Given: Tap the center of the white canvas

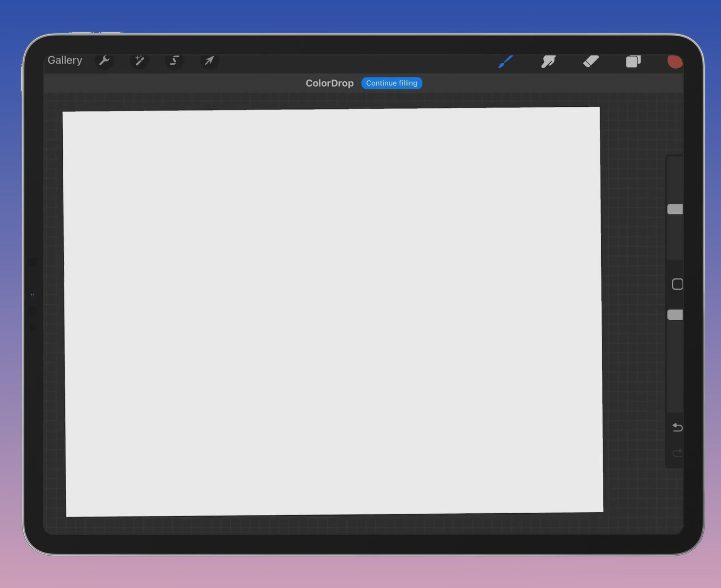Looking at the screenshot, I should click(x=333, y=312).
